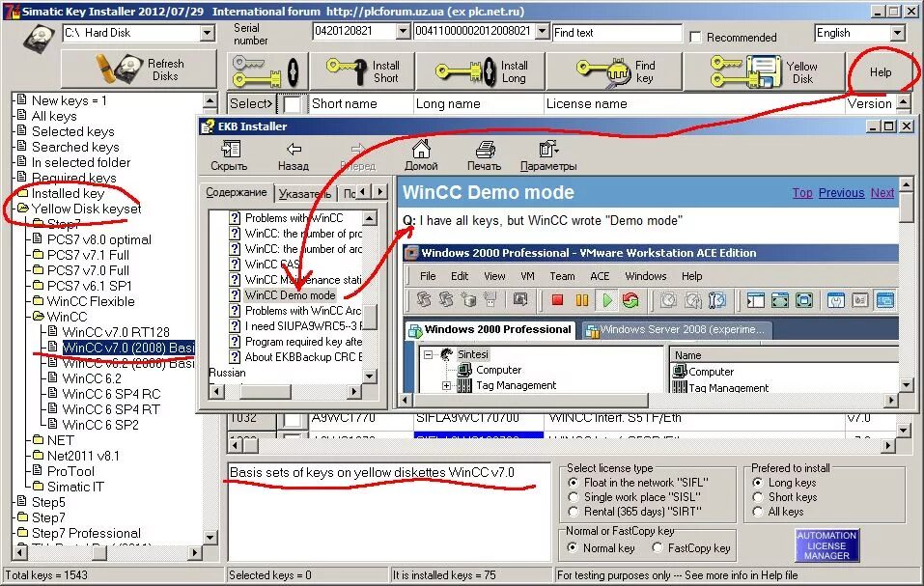Open WinCC Demo mode help topic
Screen dimensions: 924x586
[290, 295]
